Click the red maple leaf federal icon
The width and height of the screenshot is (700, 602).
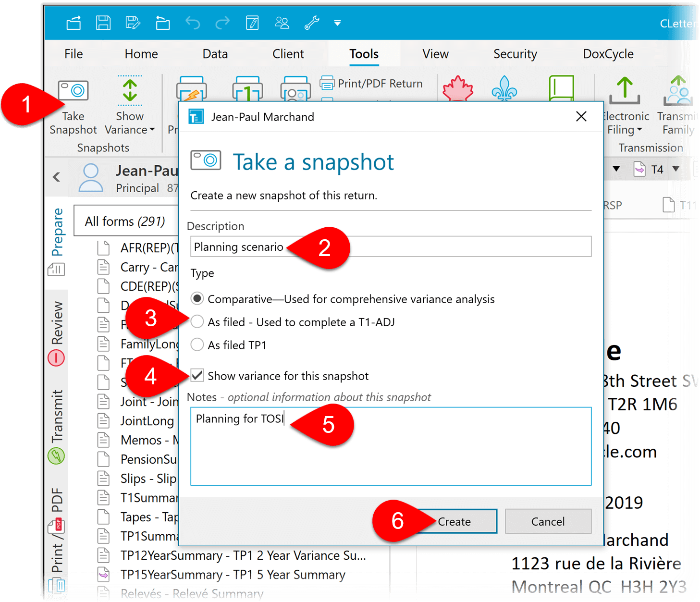(458, 88)
